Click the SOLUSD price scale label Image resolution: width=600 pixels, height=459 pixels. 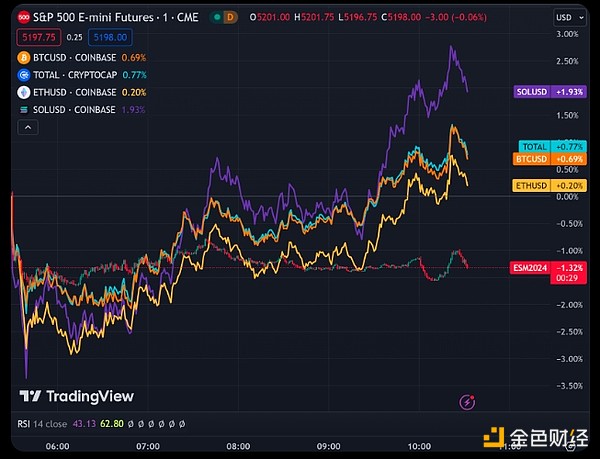point(551,91)
